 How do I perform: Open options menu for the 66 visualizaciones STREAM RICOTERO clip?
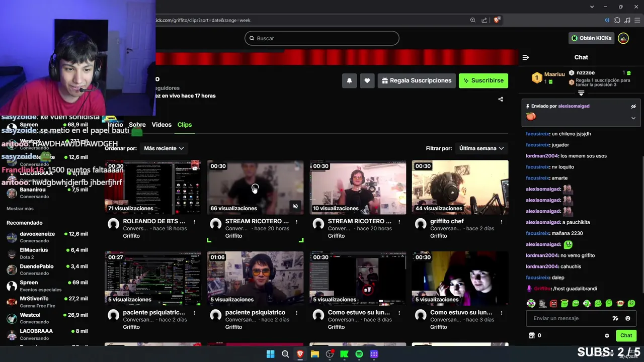click(296, 222)
